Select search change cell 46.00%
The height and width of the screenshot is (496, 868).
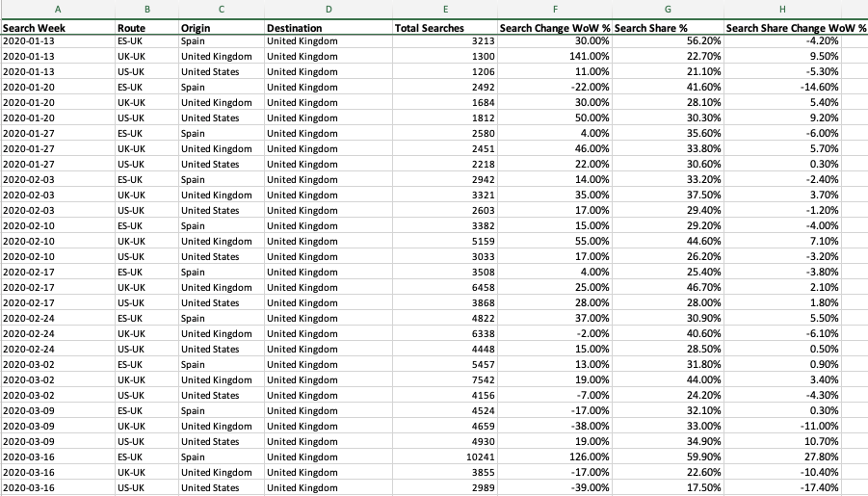(555, 148)
